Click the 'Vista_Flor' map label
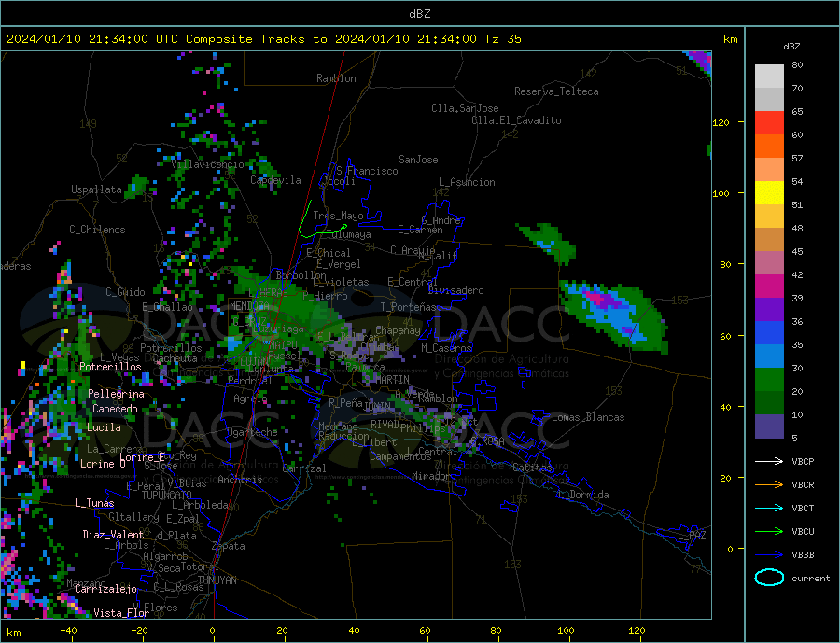 point(121,613)
